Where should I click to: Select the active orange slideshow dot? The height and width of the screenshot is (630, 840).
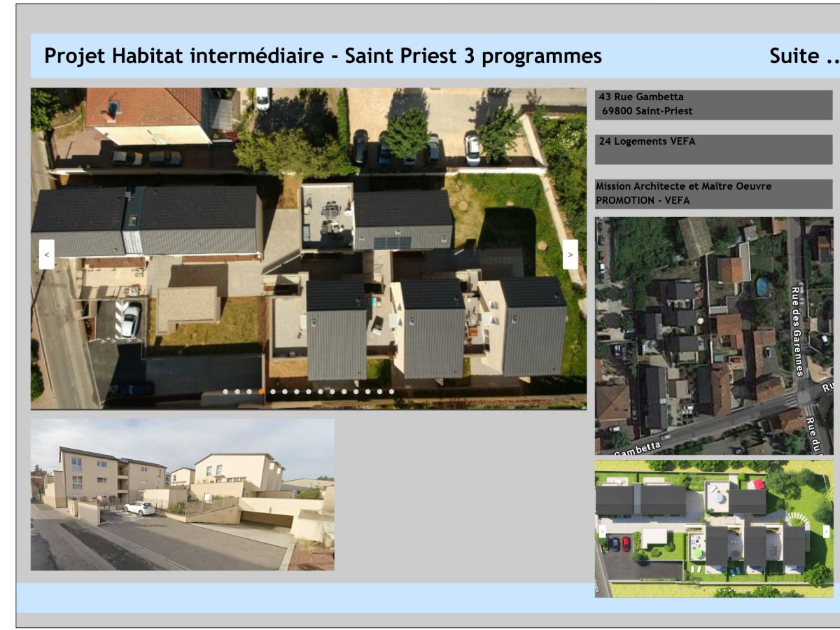(261, 392)
